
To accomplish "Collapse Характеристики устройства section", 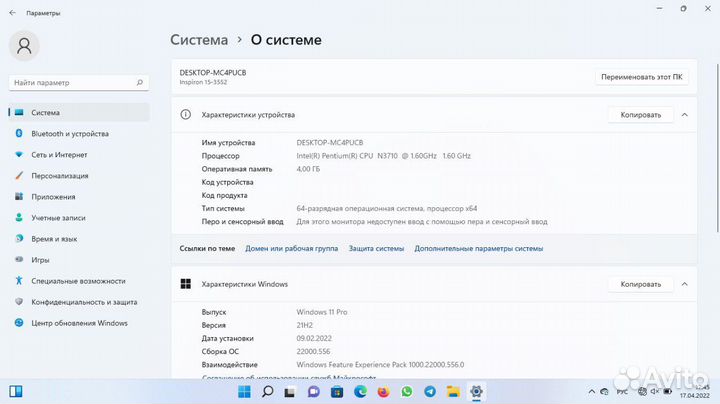I will tap(685, 115).
